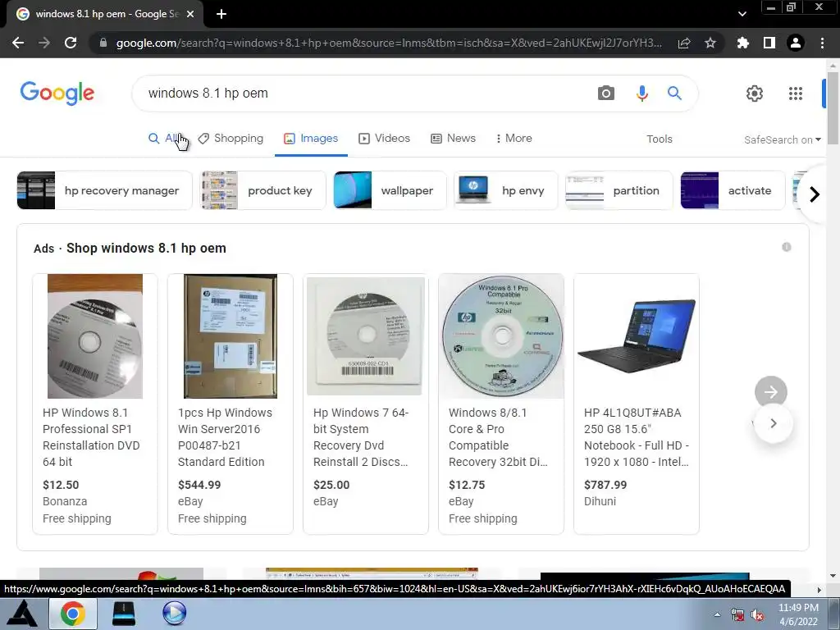Open HP 4L1Q8UT#ABA 250 G8 listing
Viewport: 840px width, 630px height.
[x=637, y=437]
